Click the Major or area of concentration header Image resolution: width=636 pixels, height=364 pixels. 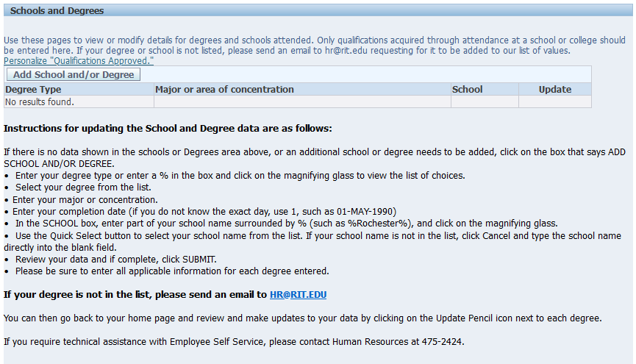click(x=224, y=90)
